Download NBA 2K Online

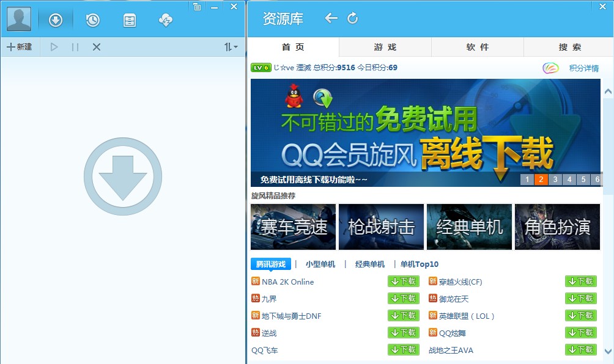pos(404,282)
